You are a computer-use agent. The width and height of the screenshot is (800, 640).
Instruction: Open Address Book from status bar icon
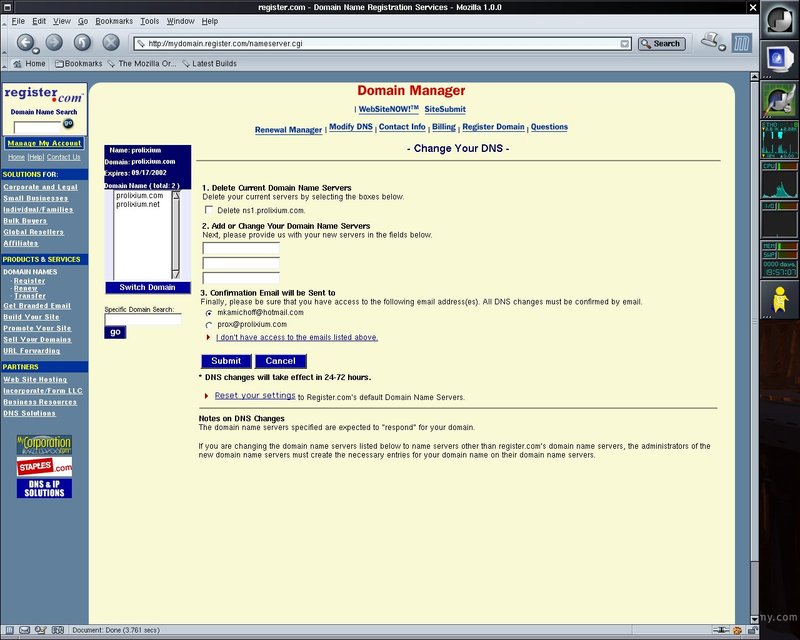[x=58, y=630]
